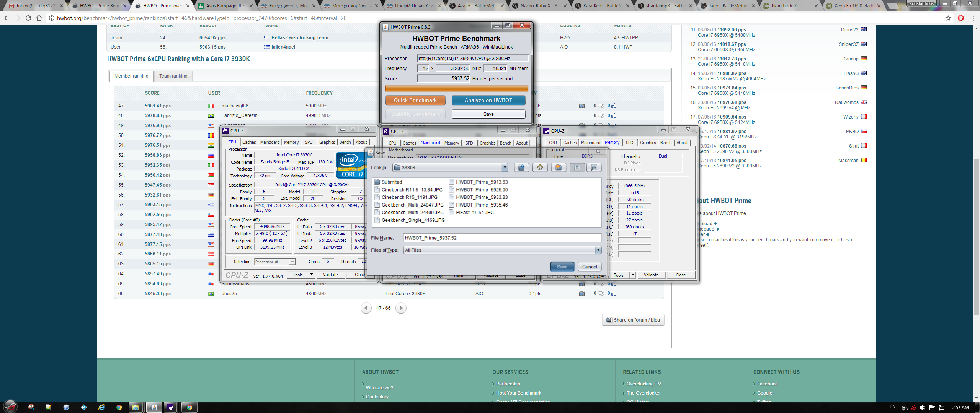Click Validate in left CPU-Z window
980x413 pixels.
[330, 275]
